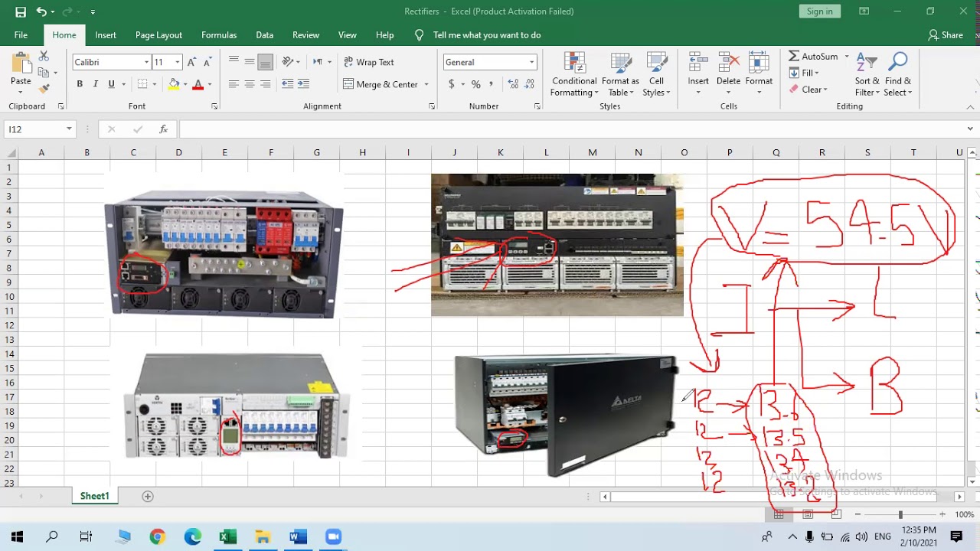The height and width of the screenshot is (551, 980).
Task: Expand the Name Box dropdown arrow
Action: 69,129
